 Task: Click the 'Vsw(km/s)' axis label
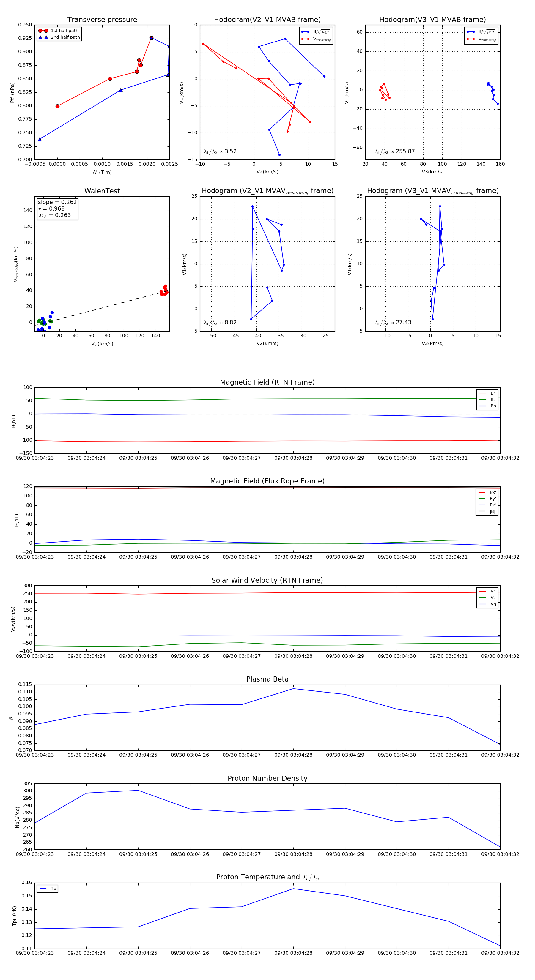click(13, 619)
